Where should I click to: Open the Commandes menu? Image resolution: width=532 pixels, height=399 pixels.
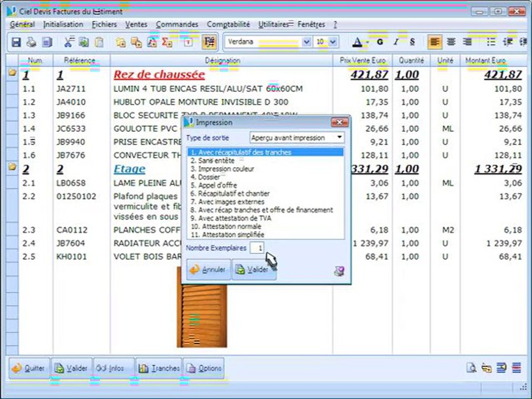177,24
